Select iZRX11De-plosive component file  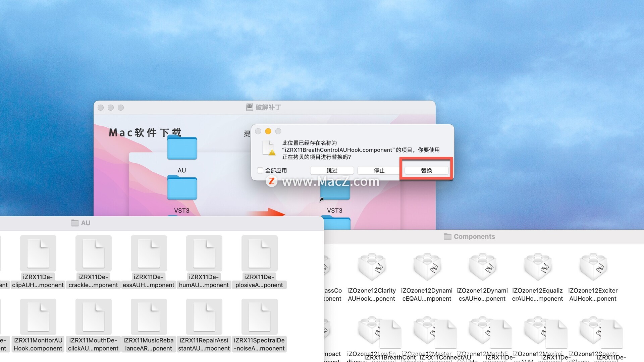259,253
